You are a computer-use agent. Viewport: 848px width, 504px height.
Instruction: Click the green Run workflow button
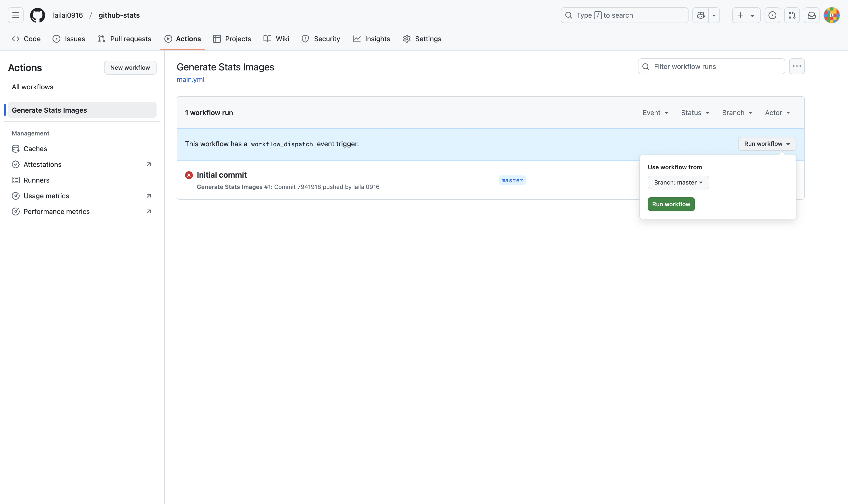pos(671,204)
